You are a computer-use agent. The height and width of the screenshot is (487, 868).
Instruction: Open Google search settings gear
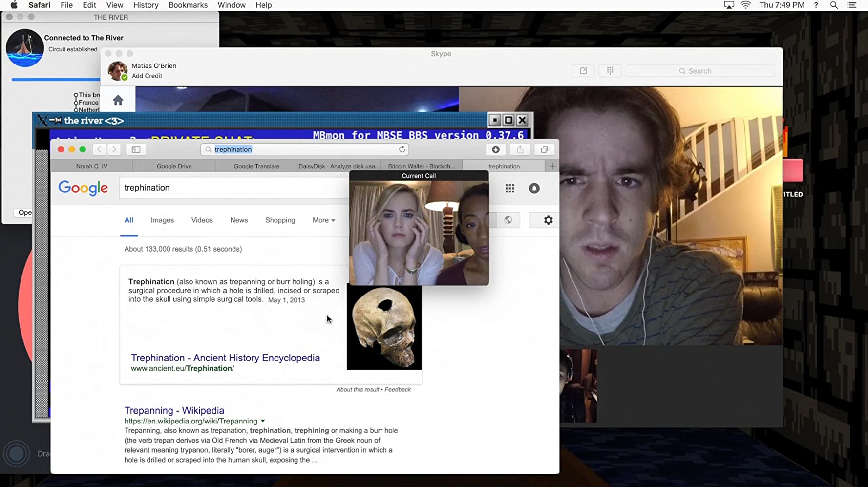(548, 220)
